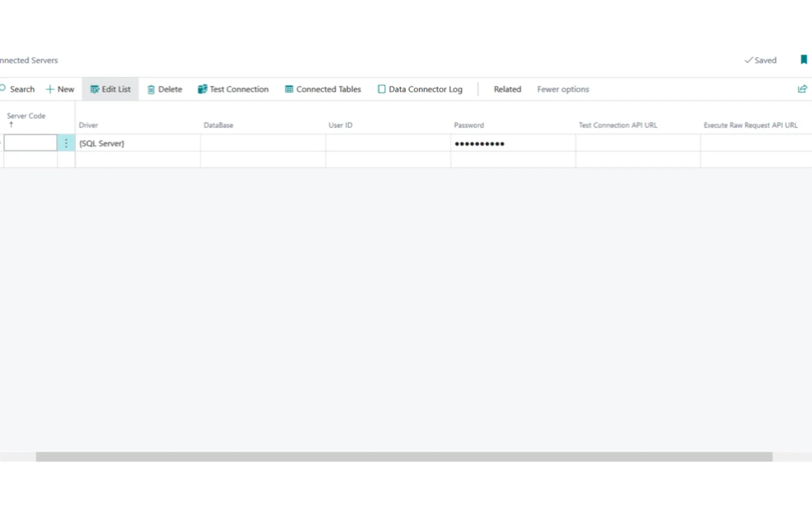Click the masked Password cell

click(x=513, y=143)
